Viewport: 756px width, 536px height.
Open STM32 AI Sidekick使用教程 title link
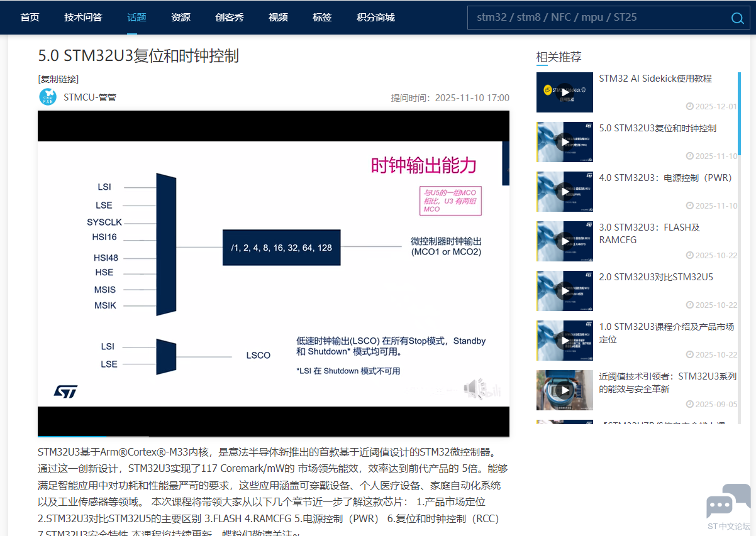655,79
